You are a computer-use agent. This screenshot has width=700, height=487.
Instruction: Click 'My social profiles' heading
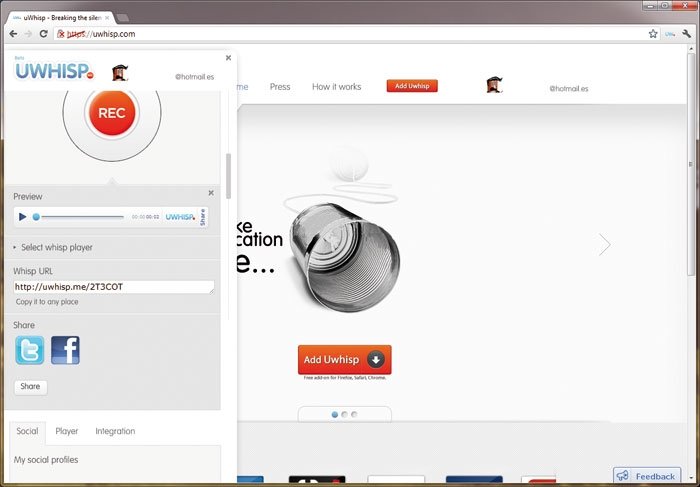46,460
